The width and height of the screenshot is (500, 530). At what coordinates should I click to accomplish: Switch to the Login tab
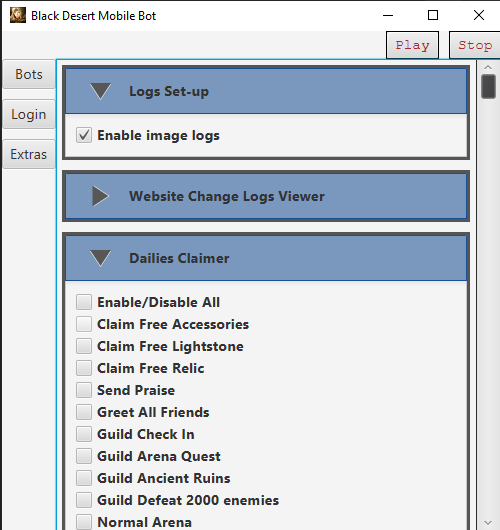(x=29, y=114)
